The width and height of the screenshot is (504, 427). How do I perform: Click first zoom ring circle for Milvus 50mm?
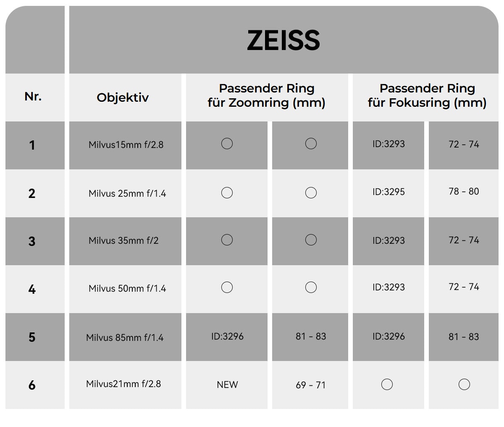pyautogui.click(x=227, y=287)
